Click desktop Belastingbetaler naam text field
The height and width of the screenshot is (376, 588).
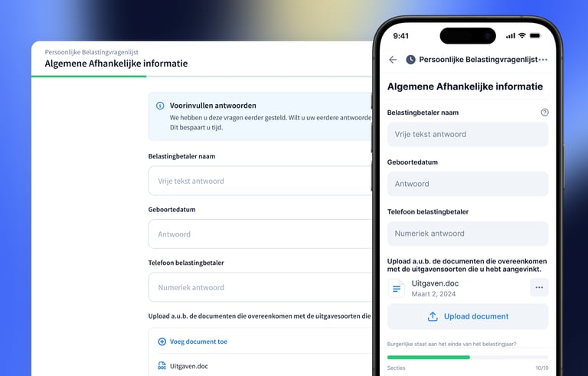point(260,181)
